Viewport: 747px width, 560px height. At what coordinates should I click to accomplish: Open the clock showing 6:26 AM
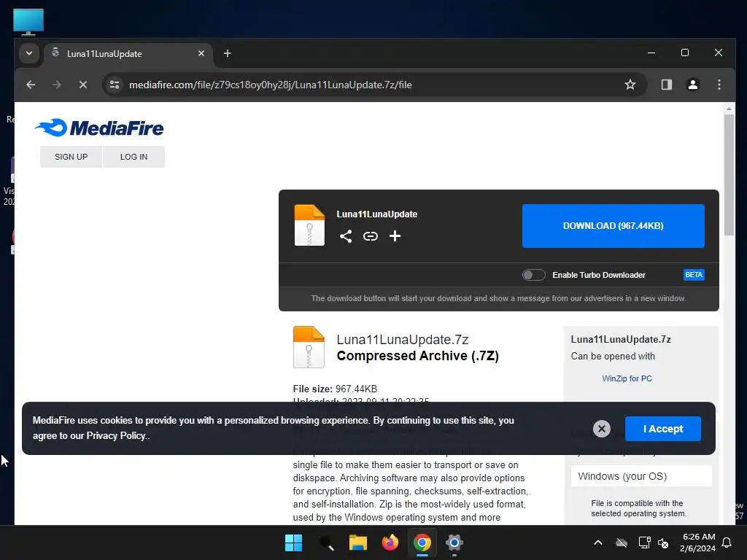pyautogui.click(x=698, y=542)
